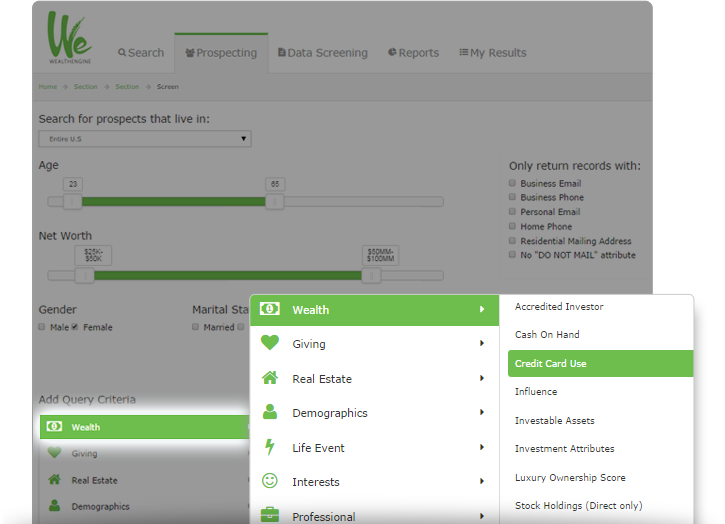Select Credit Card Use in Wealth submenu

[601, 364]
